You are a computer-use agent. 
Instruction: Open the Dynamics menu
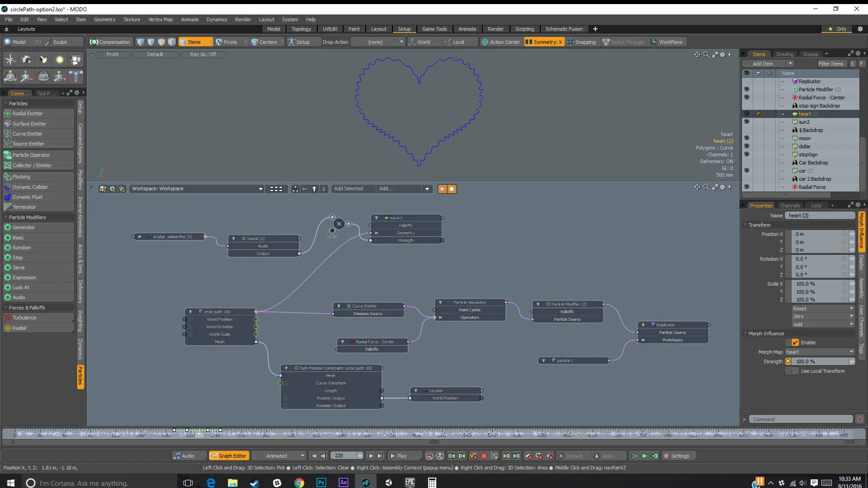217,19
